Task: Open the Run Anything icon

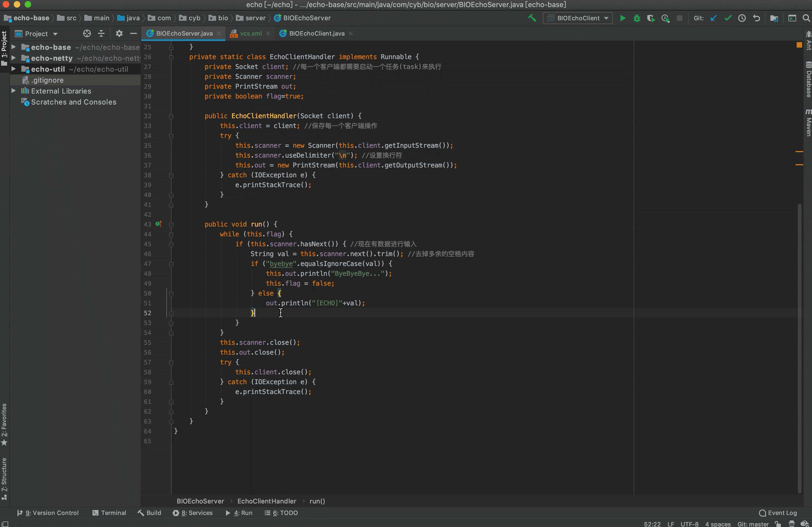Action: [792, 18]
